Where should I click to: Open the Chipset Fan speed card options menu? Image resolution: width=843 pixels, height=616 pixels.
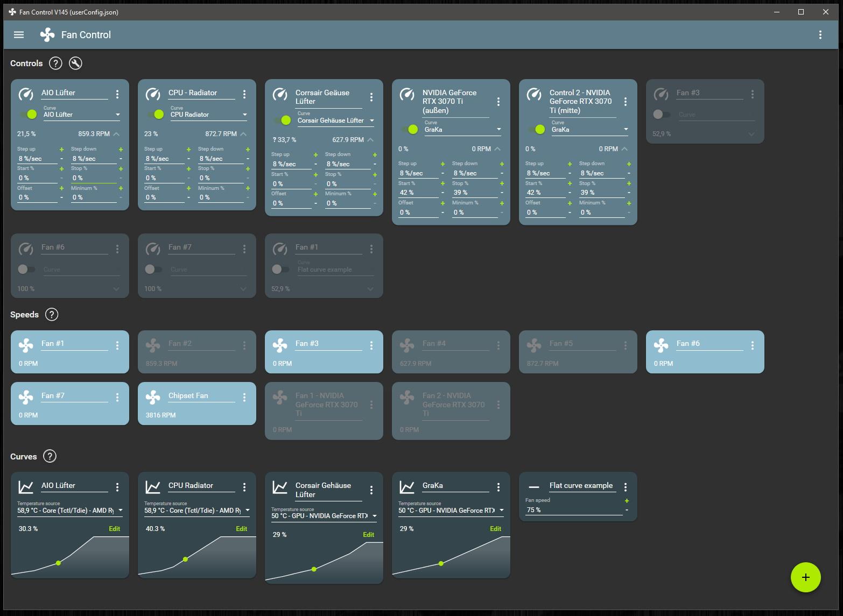[244, 397]
